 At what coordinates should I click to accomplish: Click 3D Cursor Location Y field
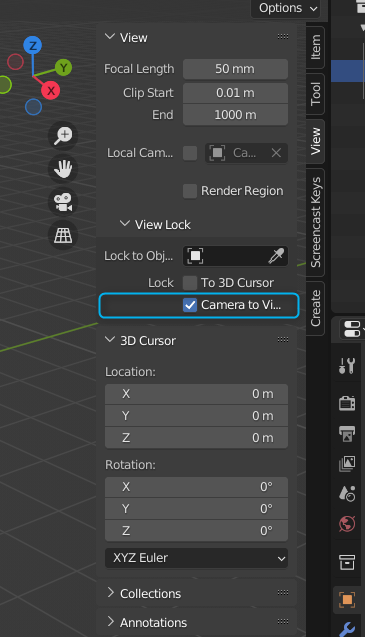point(196,416)
